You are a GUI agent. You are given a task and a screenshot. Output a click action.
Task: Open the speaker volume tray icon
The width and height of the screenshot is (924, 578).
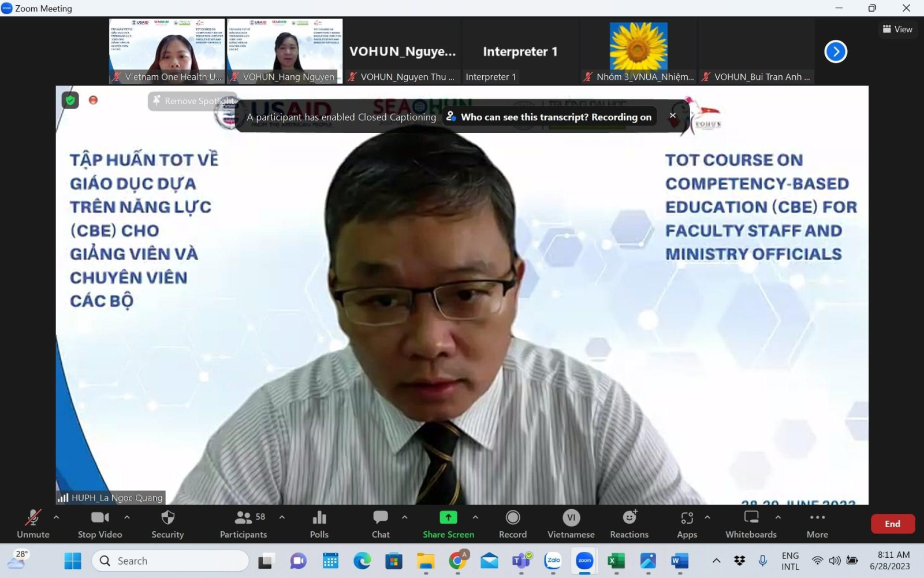coord(834,561)
